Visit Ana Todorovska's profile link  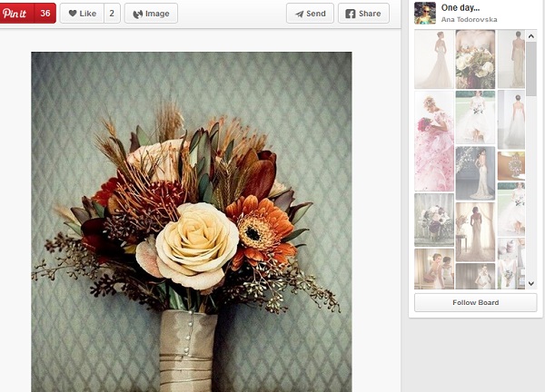(471, 19)
